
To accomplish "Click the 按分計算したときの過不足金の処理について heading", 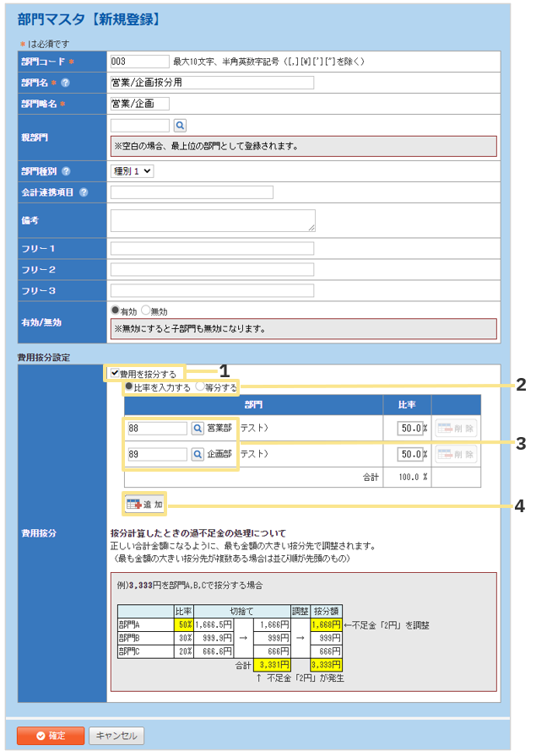I will point(198,533).
